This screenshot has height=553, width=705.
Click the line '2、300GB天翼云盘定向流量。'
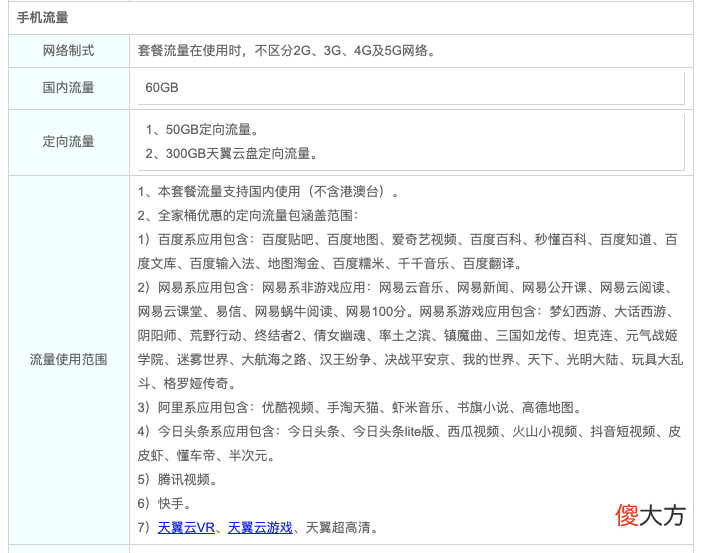[x=232, y=154]
